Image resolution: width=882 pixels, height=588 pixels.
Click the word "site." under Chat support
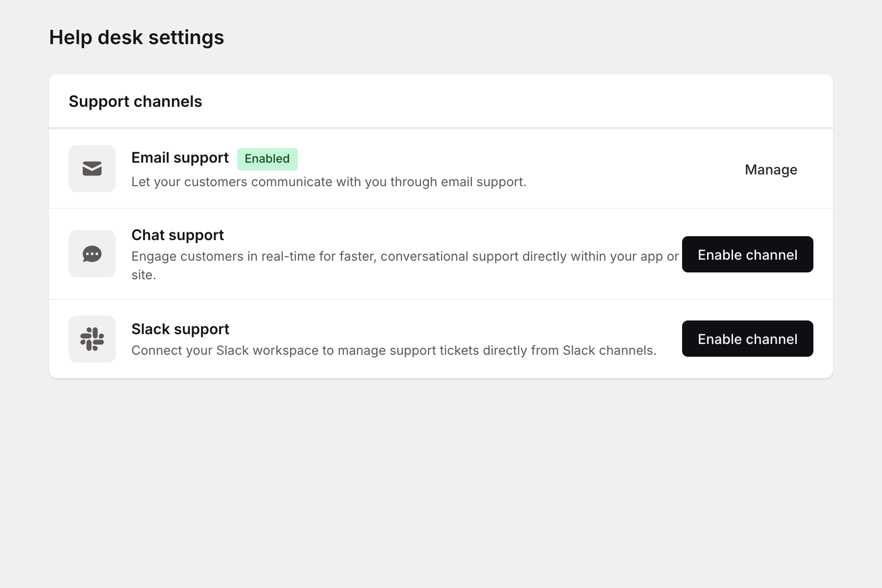[x=144, y=275]
